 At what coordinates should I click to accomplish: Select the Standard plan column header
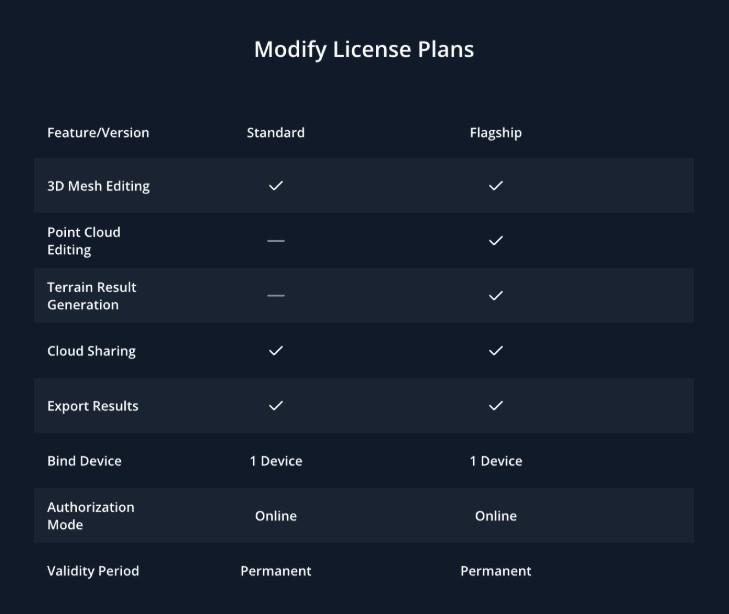coord(276,133)
